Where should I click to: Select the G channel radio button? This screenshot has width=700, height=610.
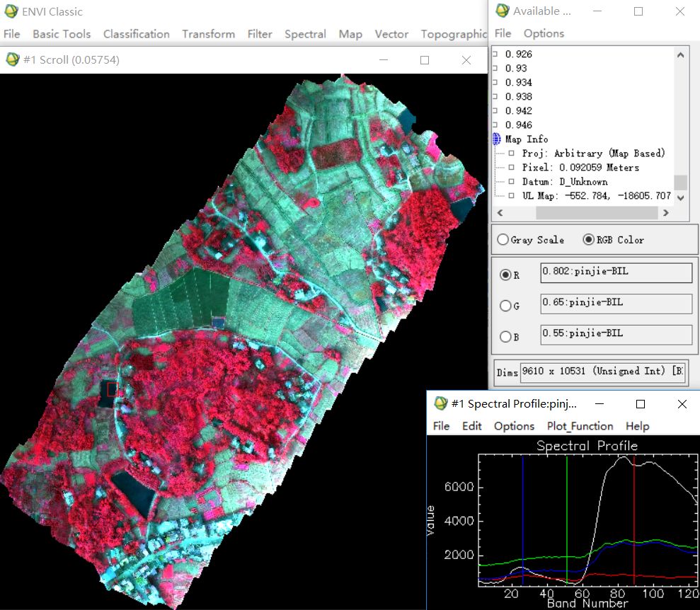click(x=505, y=306)
